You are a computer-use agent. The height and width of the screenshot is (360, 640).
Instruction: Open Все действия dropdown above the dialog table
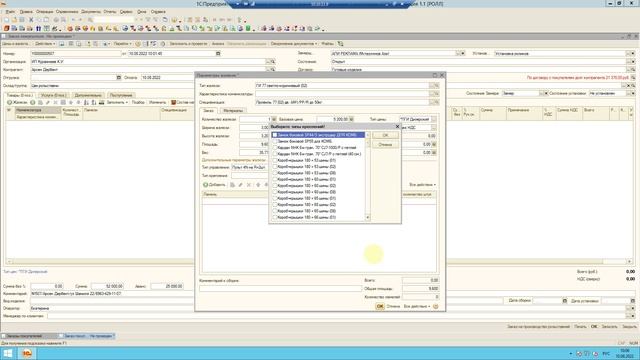pos(422,185)
